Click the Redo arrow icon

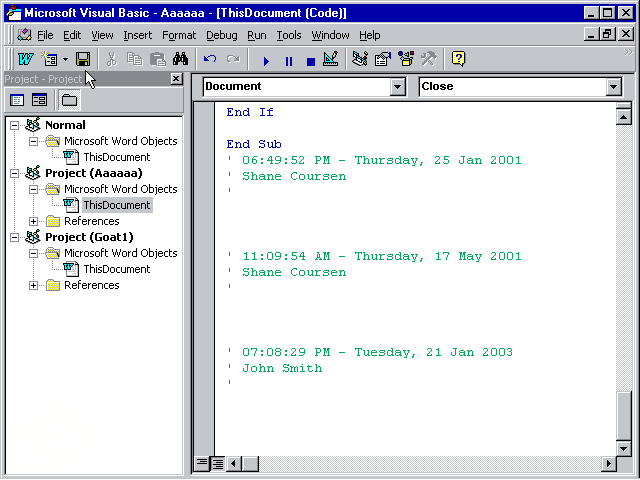click(233, 59)
